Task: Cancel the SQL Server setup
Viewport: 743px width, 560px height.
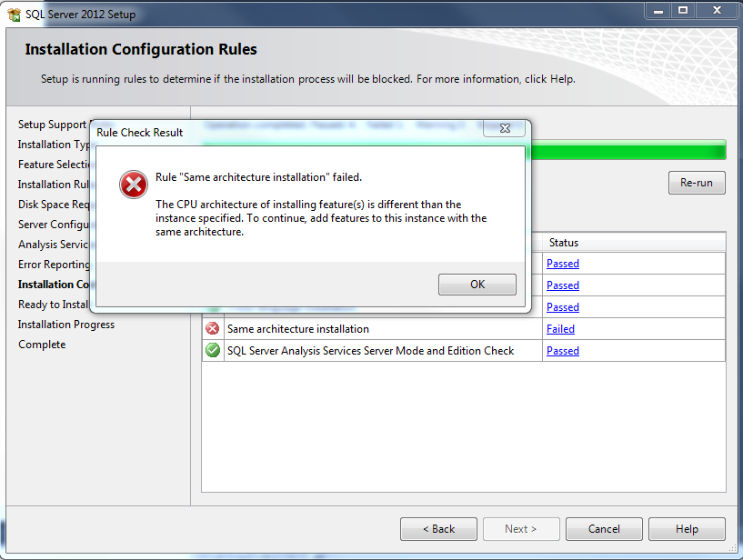Action: pyautogui.click(x=604, y=529)
